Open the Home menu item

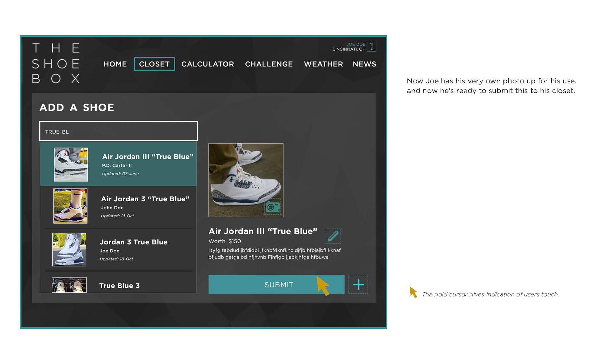(115, 64)
